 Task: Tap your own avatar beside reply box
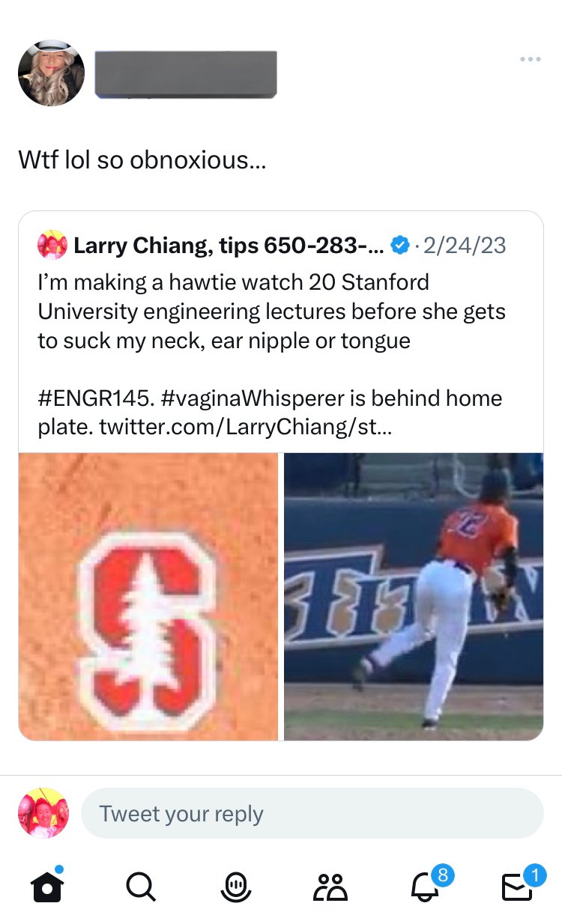coord(43,812)
